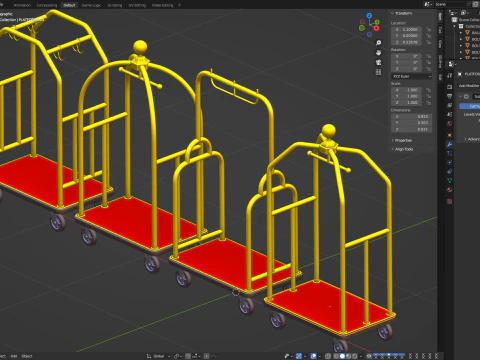Open the Material properties tab icon

[449, 190]
